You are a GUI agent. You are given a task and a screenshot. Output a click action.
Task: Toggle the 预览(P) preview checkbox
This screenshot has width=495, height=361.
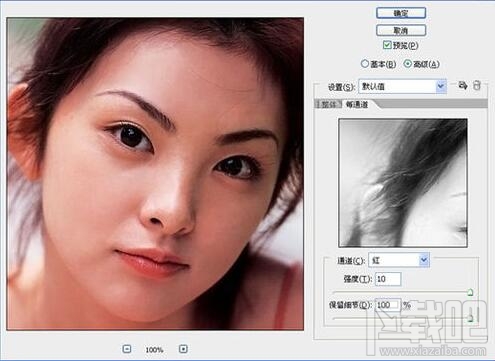(x=387, y=45)
